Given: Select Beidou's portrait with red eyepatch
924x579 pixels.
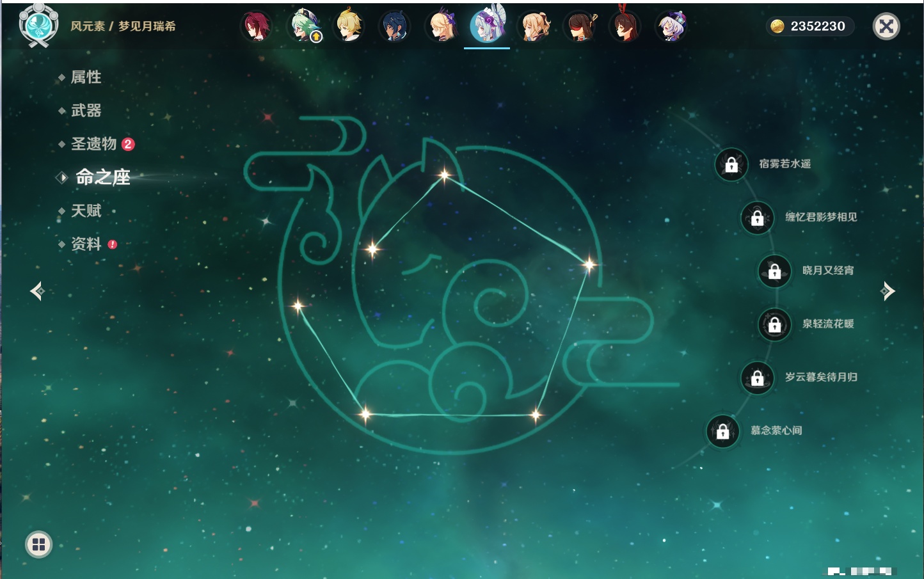Looking at the screenshot, I should pos(580,27).
